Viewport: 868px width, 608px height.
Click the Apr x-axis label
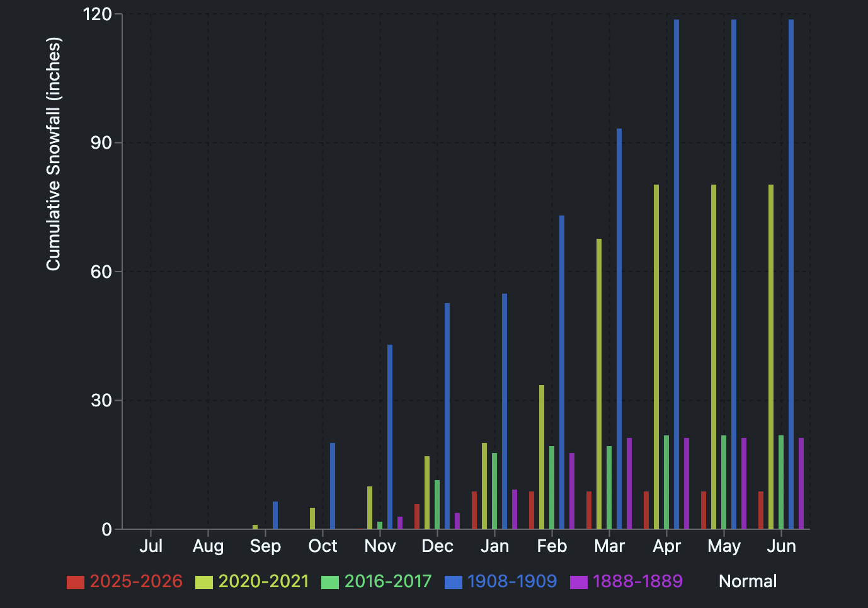[667, 546]
